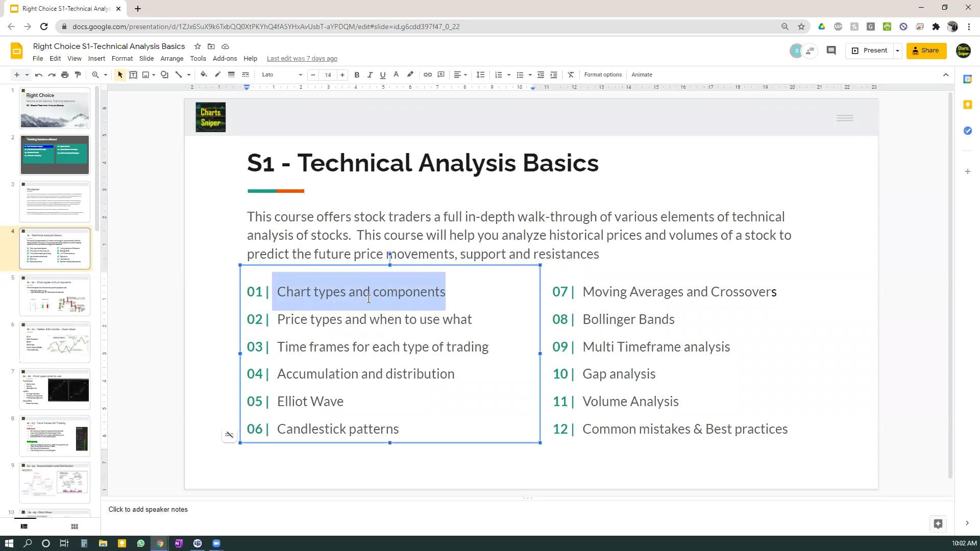Click the Share button
Viewport: 980px width, 551px height.
coord(926,51)
